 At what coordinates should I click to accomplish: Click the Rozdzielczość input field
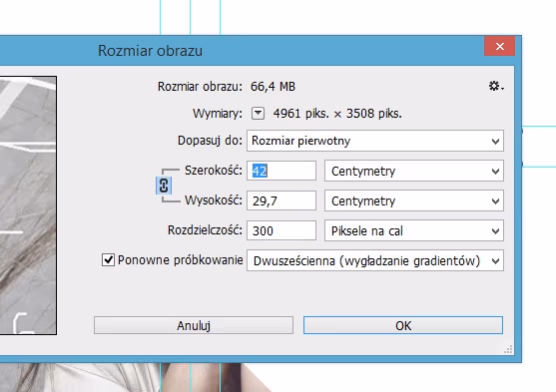coord(281,230)
